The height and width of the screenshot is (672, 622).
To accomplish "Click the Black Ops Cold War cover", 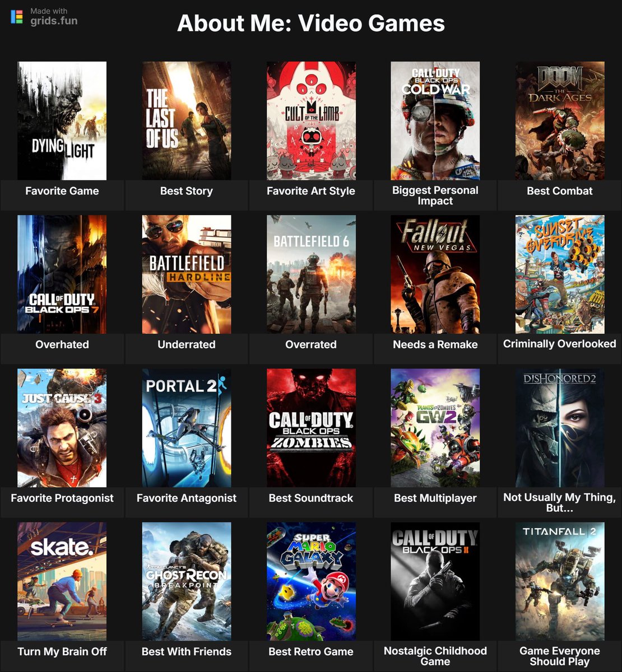I will point(435,120).
